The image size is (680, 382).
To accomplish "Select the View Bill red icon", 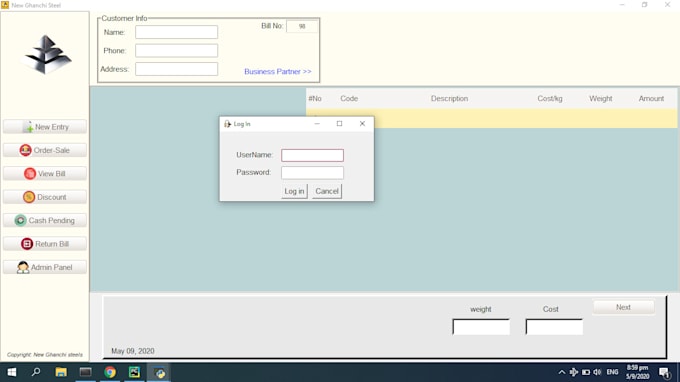I will 30,174.
